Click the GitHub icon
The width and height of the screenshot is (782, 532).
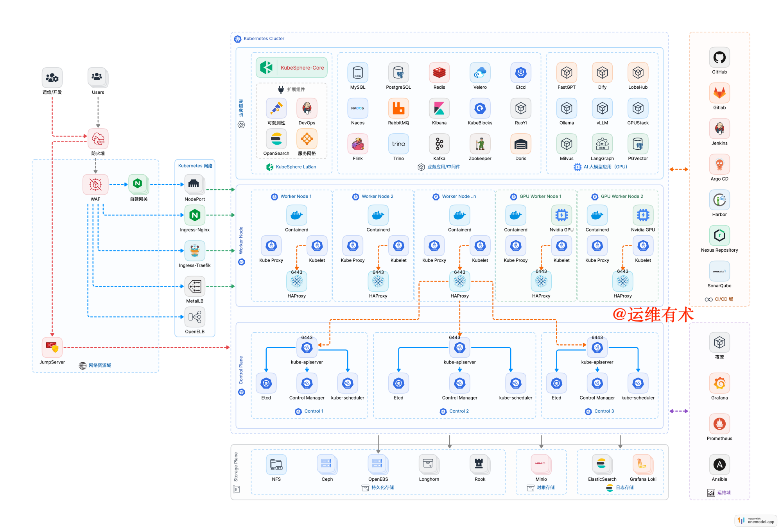(x=719, y=57)
